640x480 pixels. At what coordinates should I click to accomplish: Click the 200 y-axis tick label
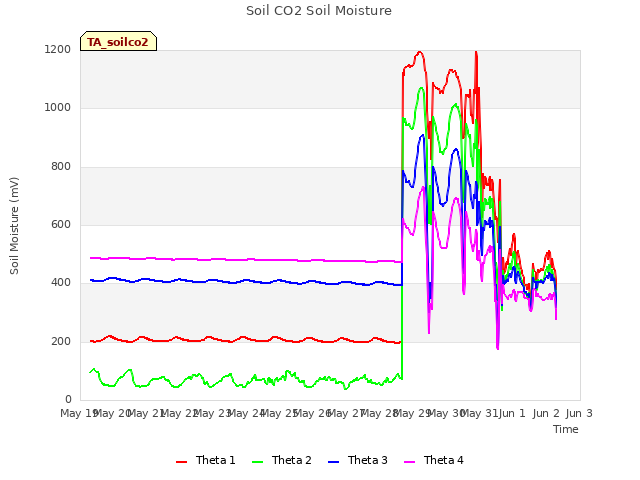(61, 341)
